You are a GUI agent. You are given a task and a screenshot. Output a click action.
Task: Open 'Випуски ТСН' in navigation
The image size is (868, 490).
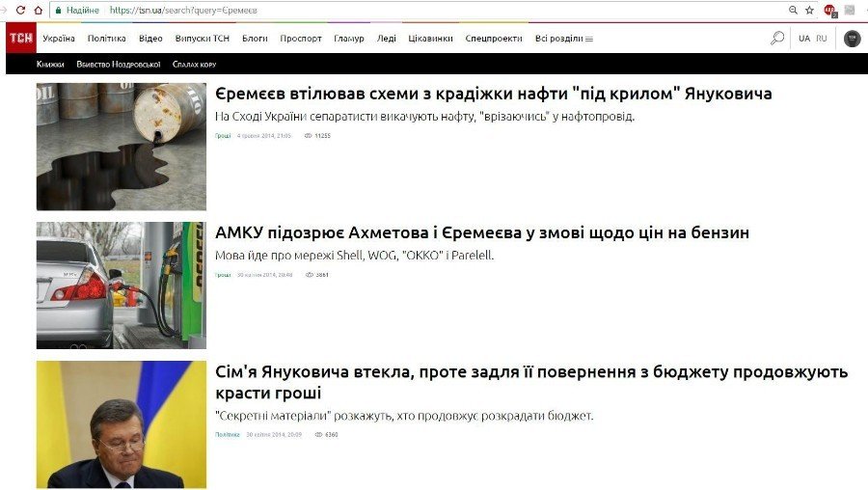[x=202, y=39]
